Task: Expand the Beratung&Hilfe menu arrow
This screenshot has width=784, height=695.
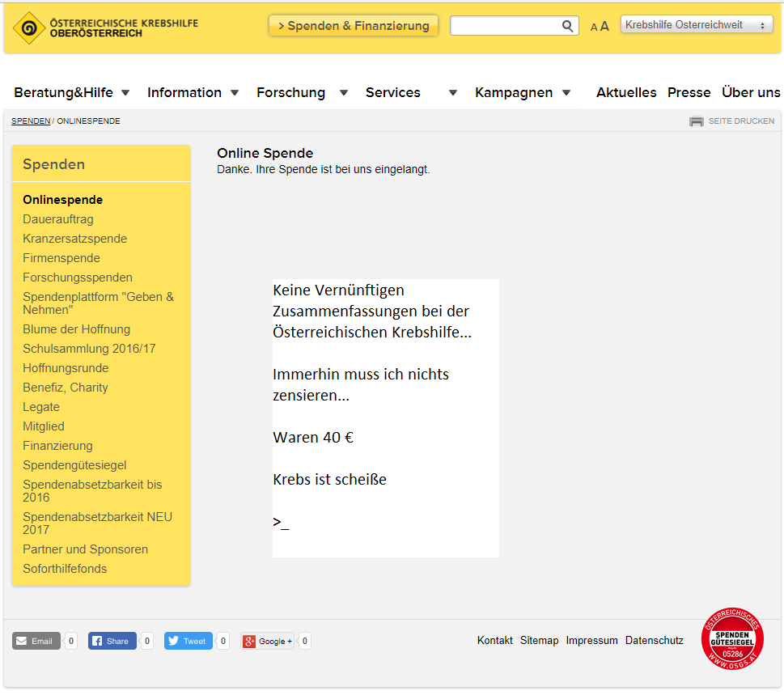Action: [125, 92]
